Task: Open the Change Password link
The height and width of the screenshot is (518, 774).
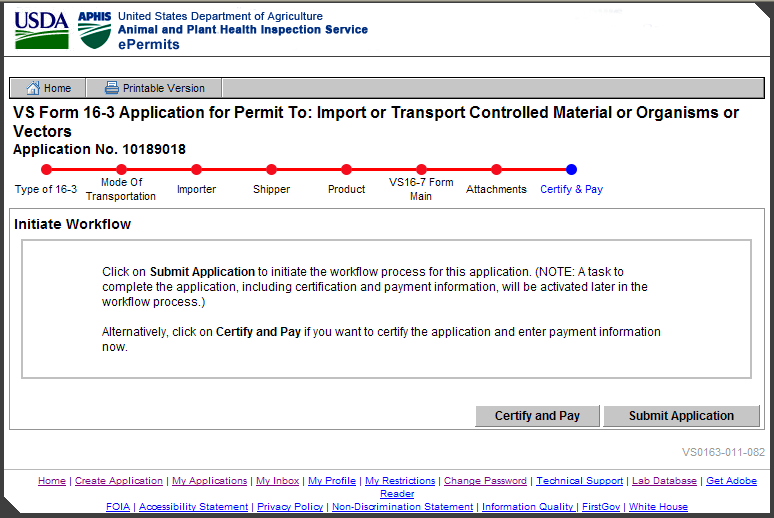Action: tap(485, 481)
